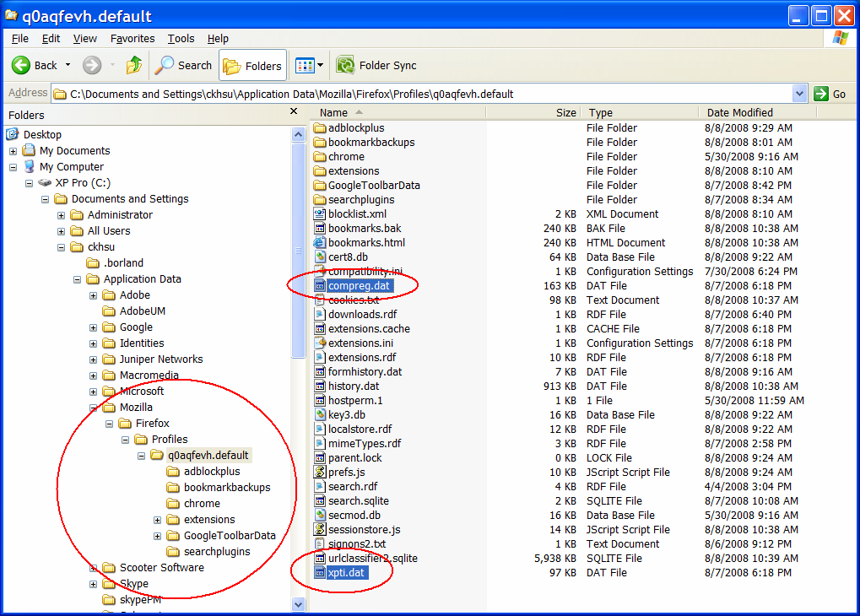Sort by Type column header

(640, 112)
